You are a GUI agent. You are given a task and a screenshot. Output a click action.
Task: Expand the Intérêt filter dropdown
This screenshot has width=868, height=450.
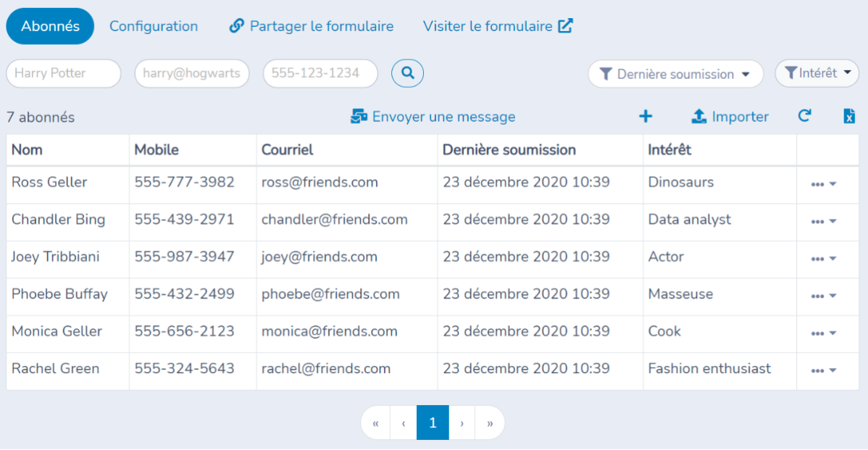[x=817, y=73]
